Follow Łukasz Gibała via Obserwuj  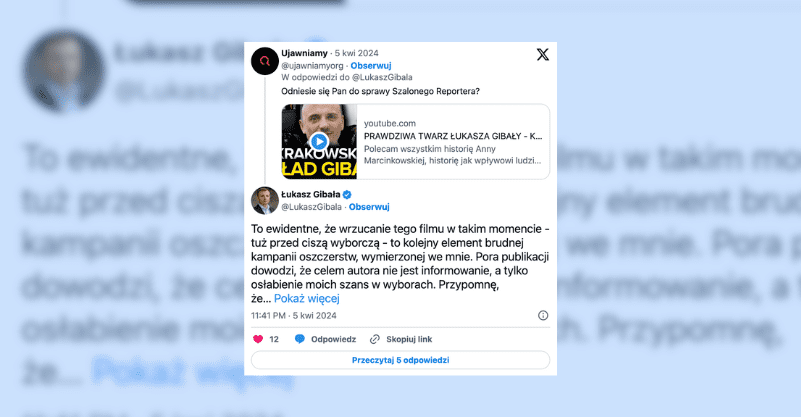tap(369, 206)
